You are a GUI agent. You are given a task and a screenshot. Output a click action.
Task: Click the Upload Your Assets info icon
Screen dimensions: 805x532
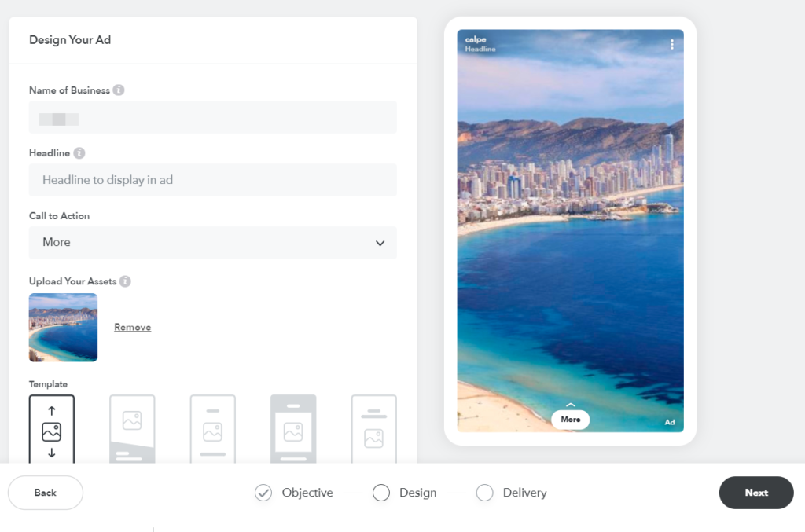coord(125,281)
